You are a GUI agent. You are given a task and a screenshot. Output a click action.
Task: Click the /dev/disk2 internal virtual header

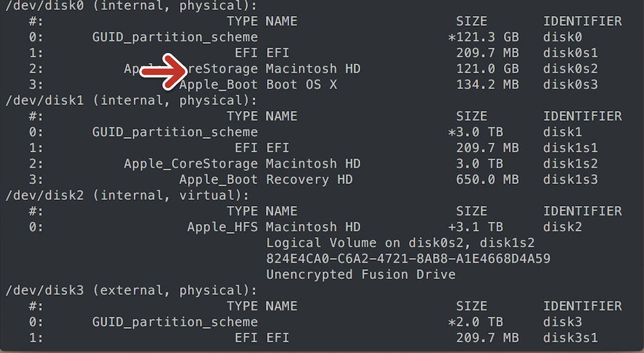click(x=127, y=196)
